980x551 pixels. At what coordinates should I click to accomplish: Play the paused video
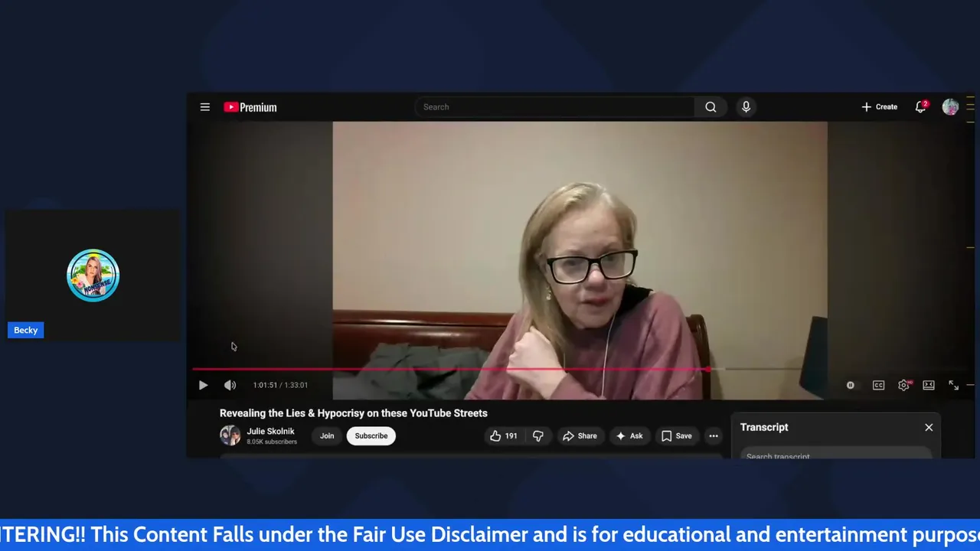point(203,385)
